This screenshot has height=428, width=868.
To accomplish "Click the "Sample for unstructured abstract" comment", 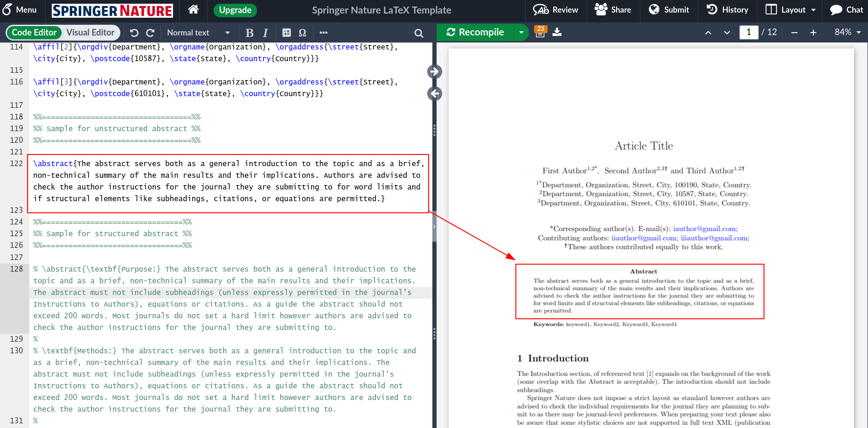I will (x=117, y=128).
